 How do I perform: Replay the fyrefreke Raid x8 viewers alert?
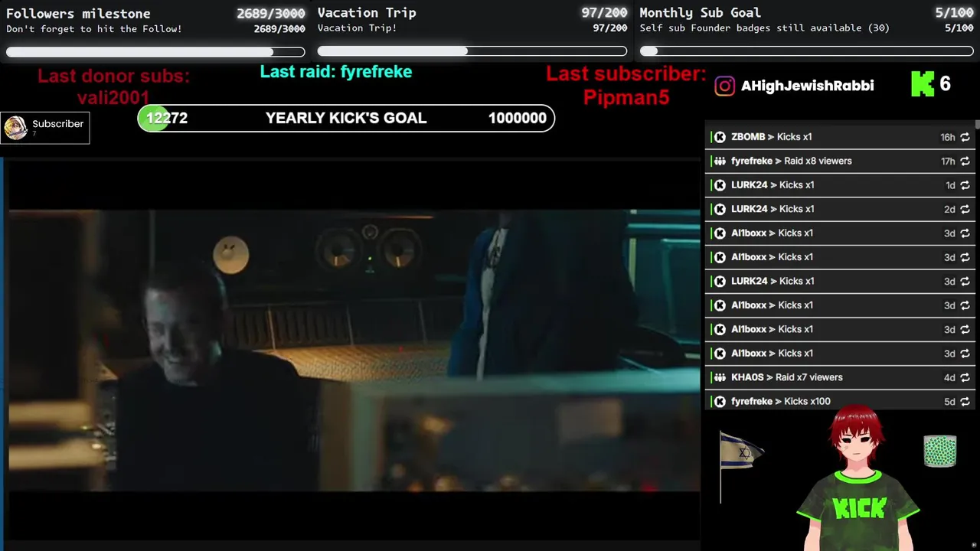point(965,161)
